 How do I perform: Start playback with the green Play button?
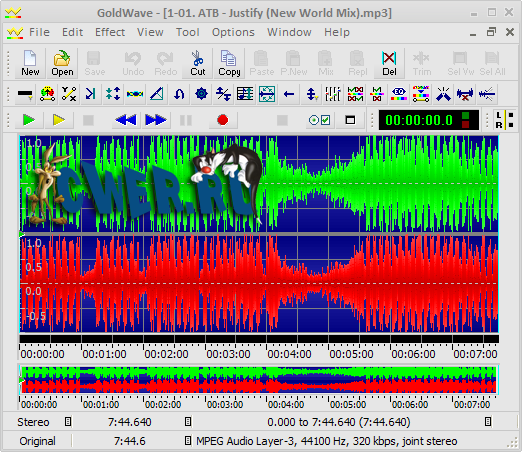(x=29, y=120)
